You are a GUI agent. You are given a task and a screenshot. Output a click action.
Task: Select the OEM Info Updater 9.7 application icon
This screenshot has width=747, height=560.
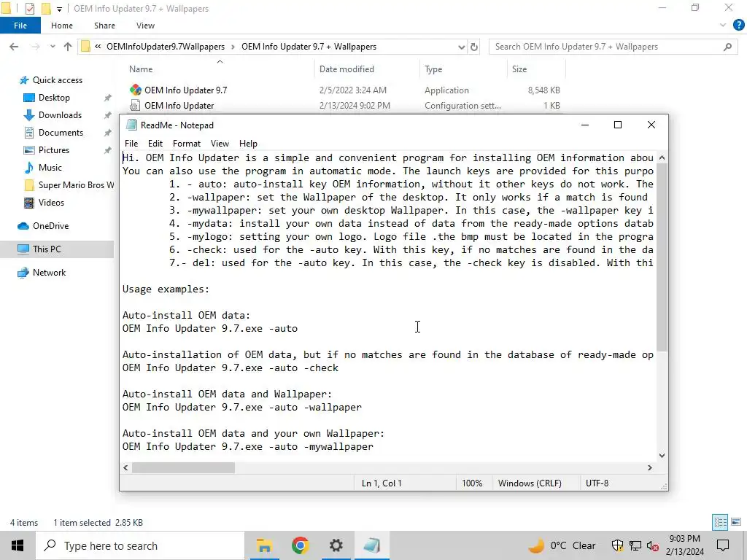tap(135, 90)
